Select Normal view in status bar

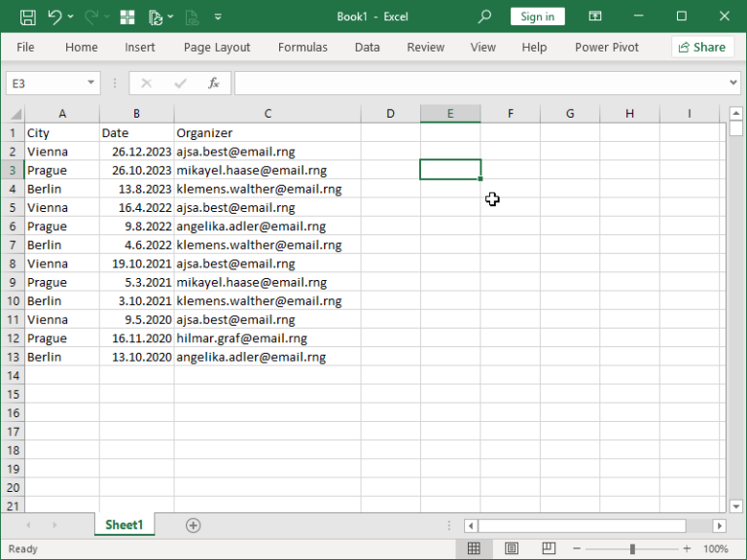(474, 549)
